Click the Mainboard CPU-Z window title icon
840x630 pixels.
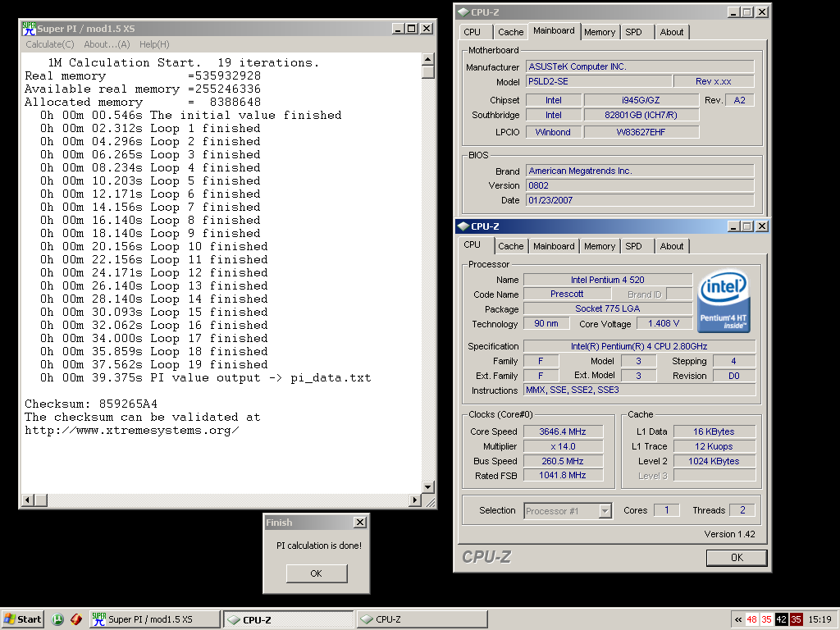[463, 11]
